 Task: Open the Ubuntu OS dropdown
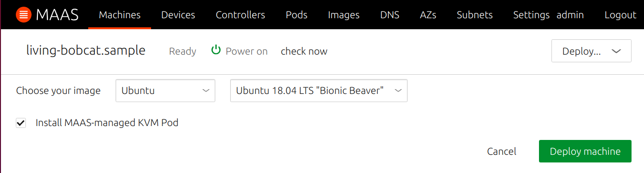pos(165,91)
